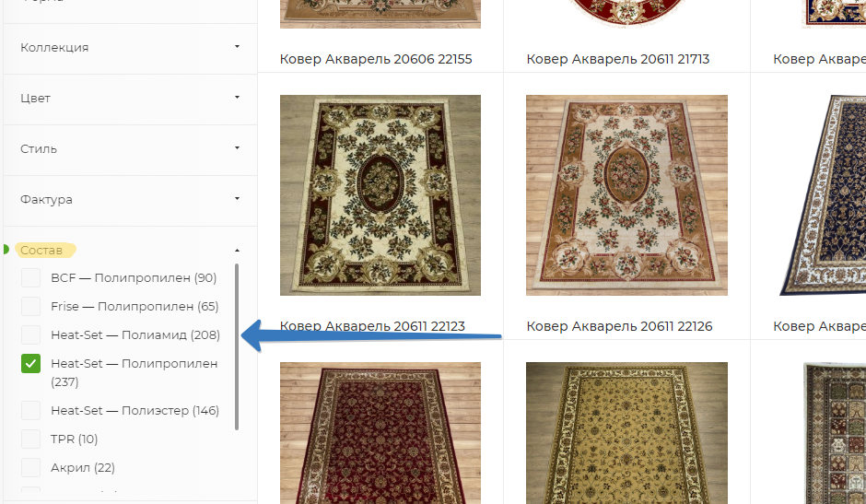This screenshot has height=504, width=866.
Task: Open Ковер Акварель 20611 22123 link
Action: point(372,326)
